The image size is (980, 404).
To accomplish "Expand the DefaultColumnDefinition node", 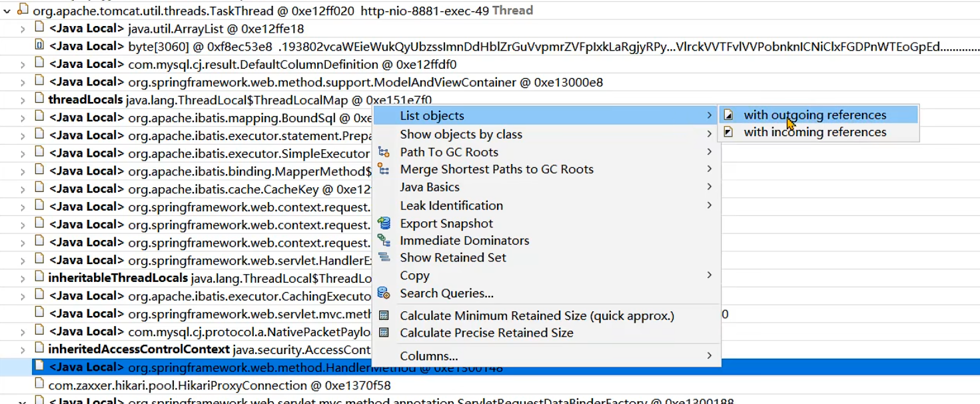I will pyautogui.click(x=23, y=65).
